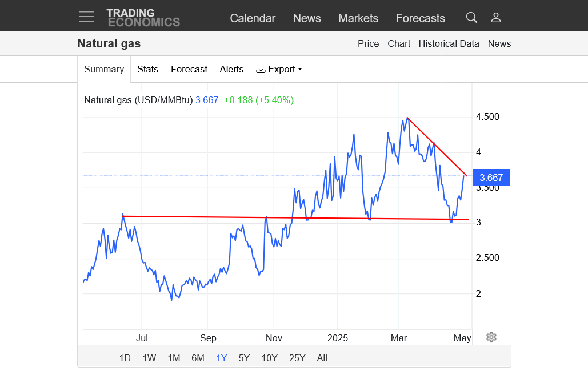
Task: Choose the 1M time range
Action: [174, 358]
